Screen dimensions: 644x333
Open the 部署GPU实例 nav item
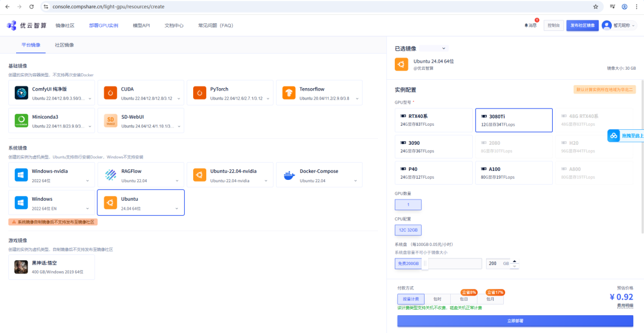[104, 26]
